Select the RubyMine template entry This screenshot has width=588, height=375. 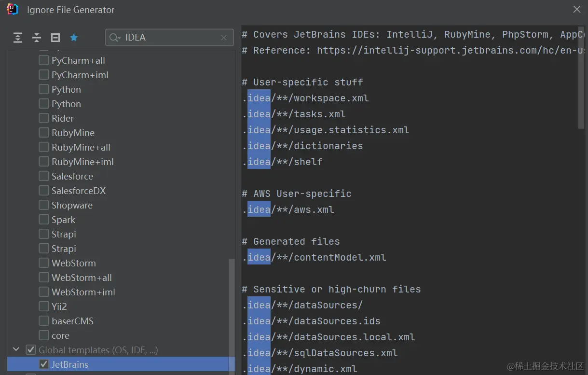(x=73, y=133)
